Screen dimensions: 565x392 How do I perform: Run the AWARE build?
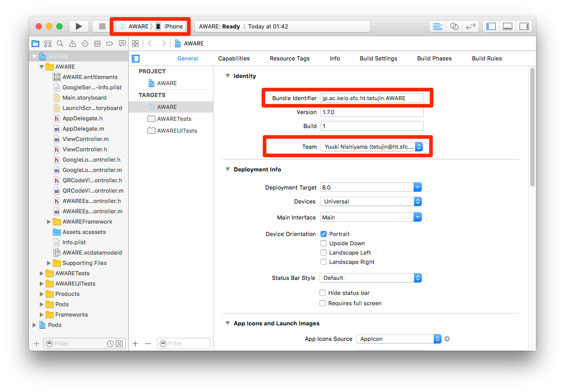[x=79, y=26]
